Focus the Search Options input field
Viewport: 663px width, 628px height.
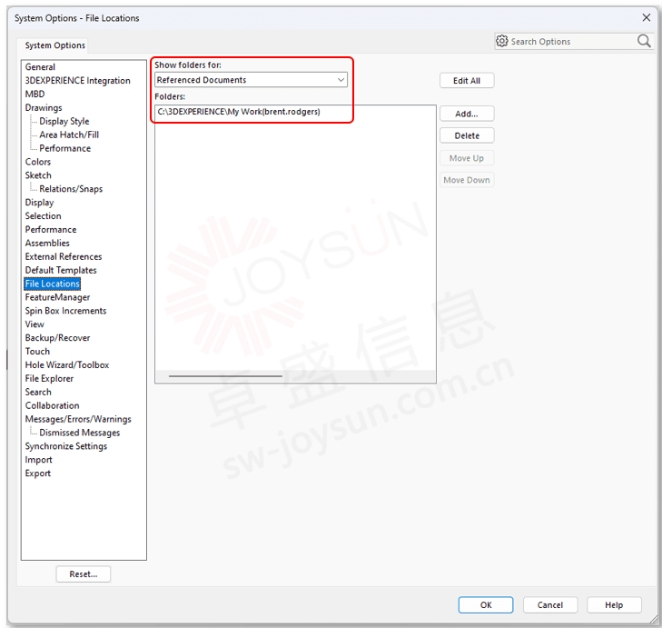(x=572, y=41)
